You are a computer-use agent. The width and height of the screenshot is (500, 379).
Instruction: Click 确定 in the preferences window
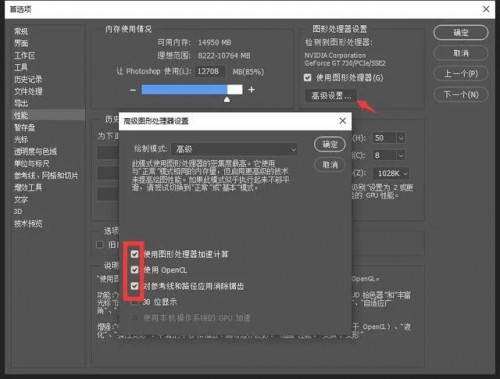click(461, 33)
